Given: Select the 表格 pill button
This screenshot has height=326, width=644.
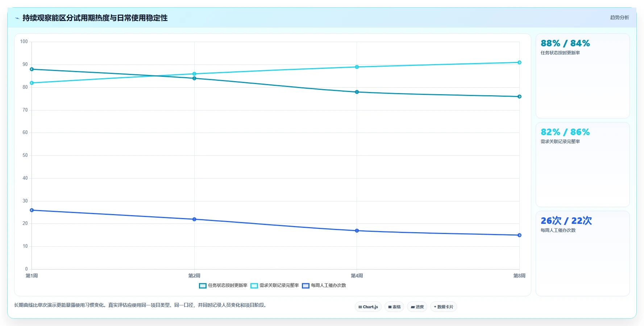Looking at the screenshot, I should pos(394,307).
